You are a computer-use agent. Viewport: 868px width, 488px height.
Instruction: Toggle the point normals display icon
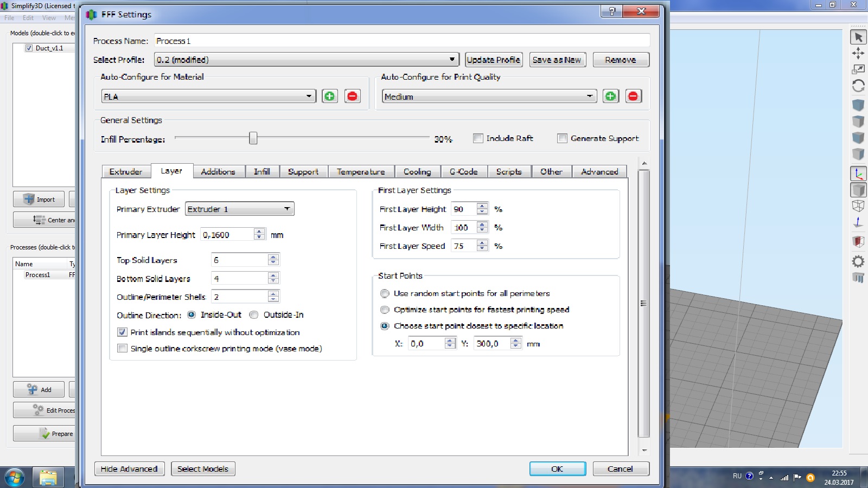[x=858, y=222]
